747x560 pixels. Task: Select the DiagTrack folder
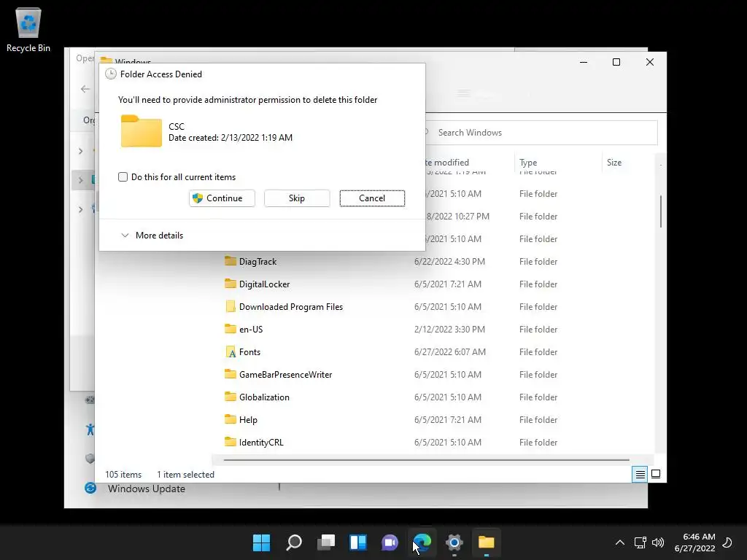pos(258,262)
